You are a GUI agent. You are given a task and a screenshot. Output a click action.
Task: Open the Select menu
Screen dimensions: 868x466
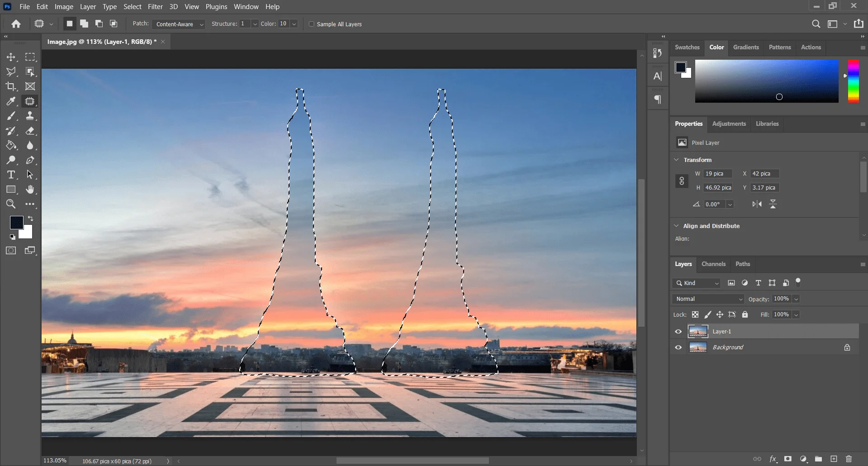(133, 7)
